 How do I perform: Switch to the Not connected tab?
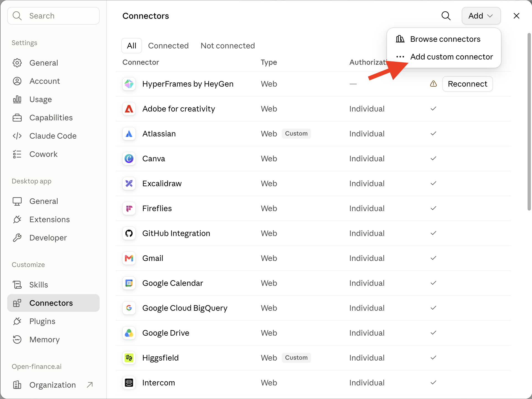point(228,46)
